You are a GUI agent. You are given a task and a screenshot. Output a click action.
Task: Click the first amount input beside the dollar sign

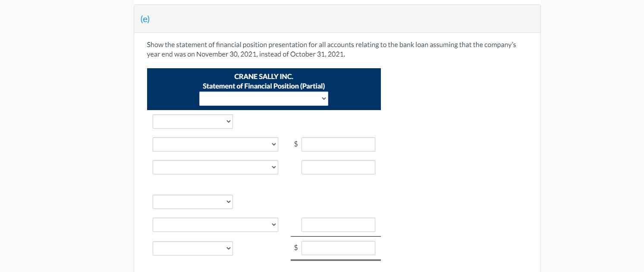pyautogui.click(x=338, y=144)
